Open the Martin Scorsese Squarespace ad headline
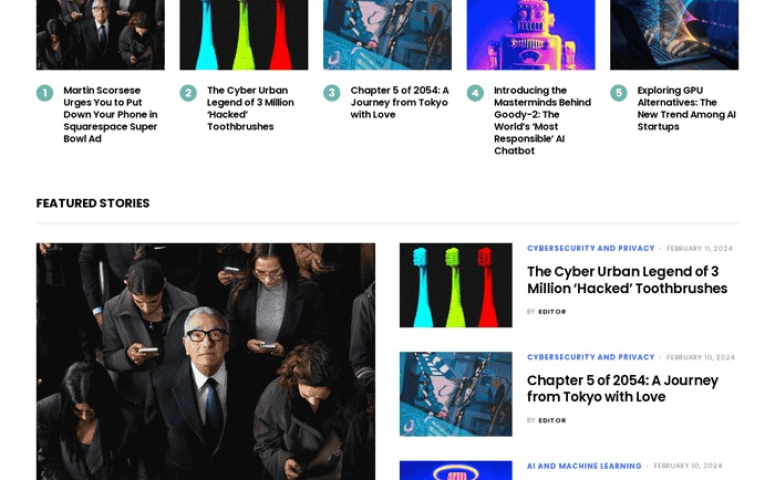Screen dimensions: 775x480 pos(111,114)
